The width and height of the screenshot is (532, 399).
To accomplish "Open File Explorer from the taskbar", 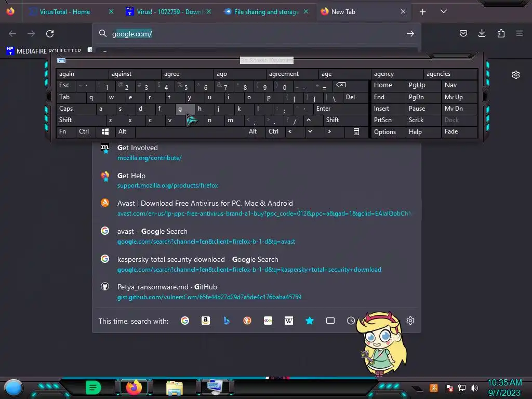I will tap(175, 388).
